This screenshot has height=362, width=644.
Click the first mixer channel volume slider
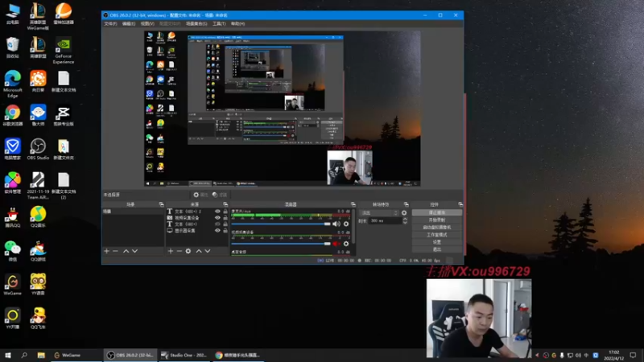pyautogui.click(x=281, y=224)
